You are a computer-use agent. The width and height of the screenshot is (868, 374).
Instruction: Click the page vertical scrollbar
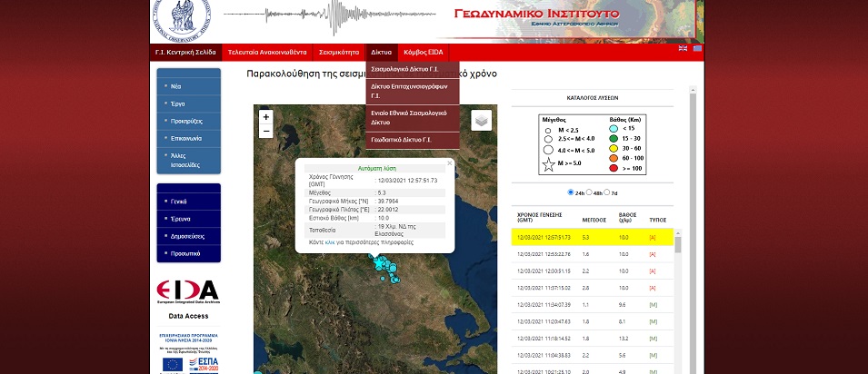point(692,232)
